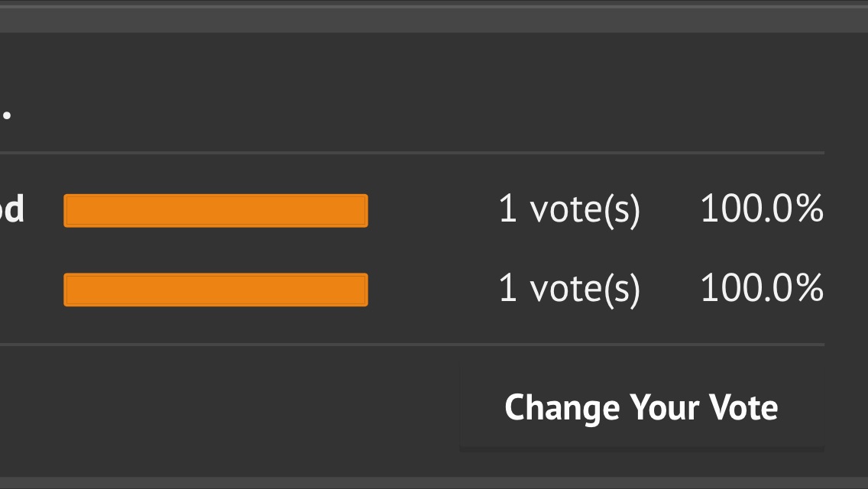Screen dimensions: 868x489
Task: Click the Change Your Vote button
Action: coord(641,407)
